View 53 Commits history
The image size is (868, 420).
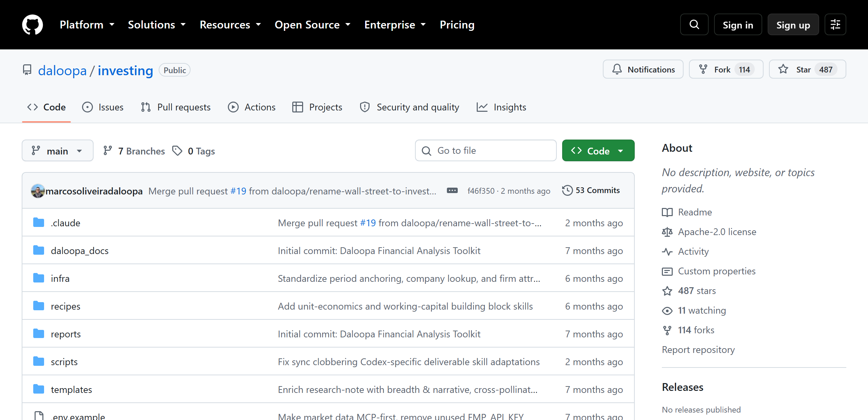tap(591, 190)
